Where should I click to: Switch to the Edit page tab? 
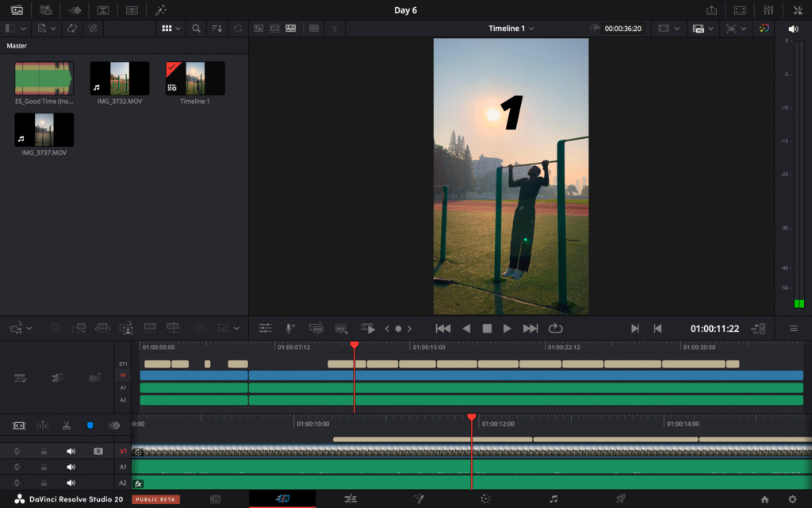pos(350,499)
